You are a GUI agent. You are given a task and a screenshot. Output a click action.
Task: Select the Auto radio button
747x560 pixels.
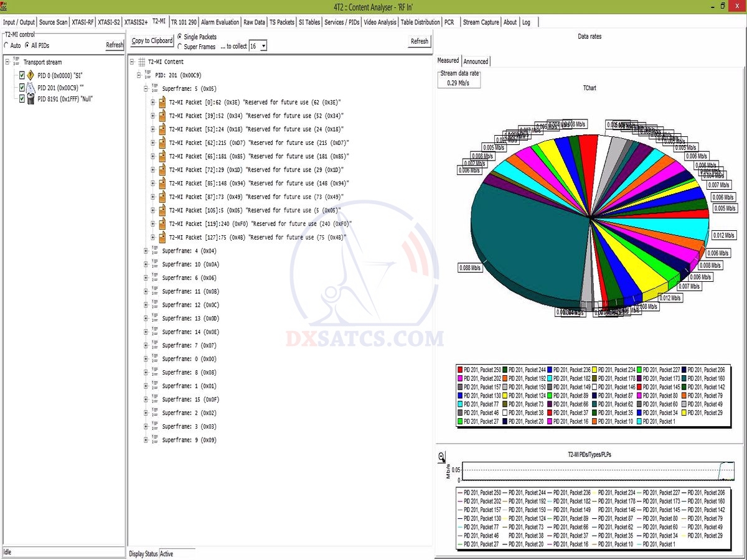tap(7, 45)
